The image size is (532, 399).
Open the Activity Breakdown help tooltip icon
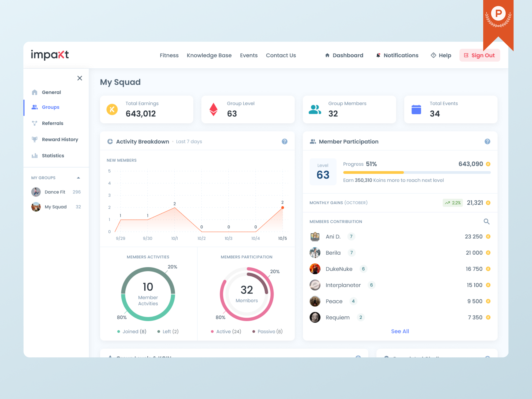[284, 142]
